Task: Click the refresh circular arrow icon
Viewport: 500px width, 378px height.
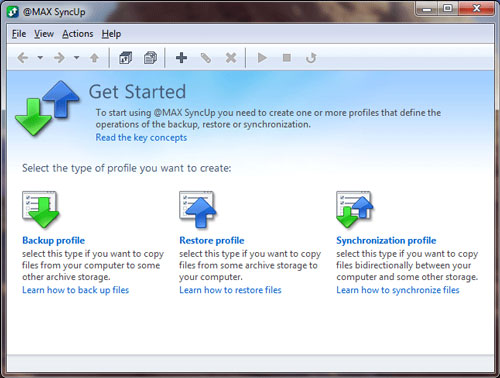Action: 311,58
